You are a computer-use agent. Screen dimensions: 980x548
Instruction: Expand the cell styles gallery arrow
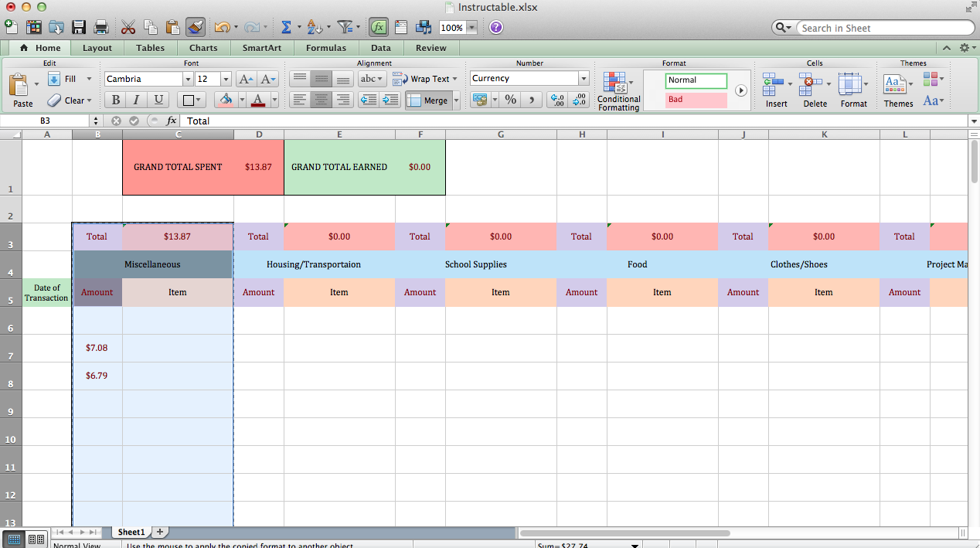coord(741,90)
